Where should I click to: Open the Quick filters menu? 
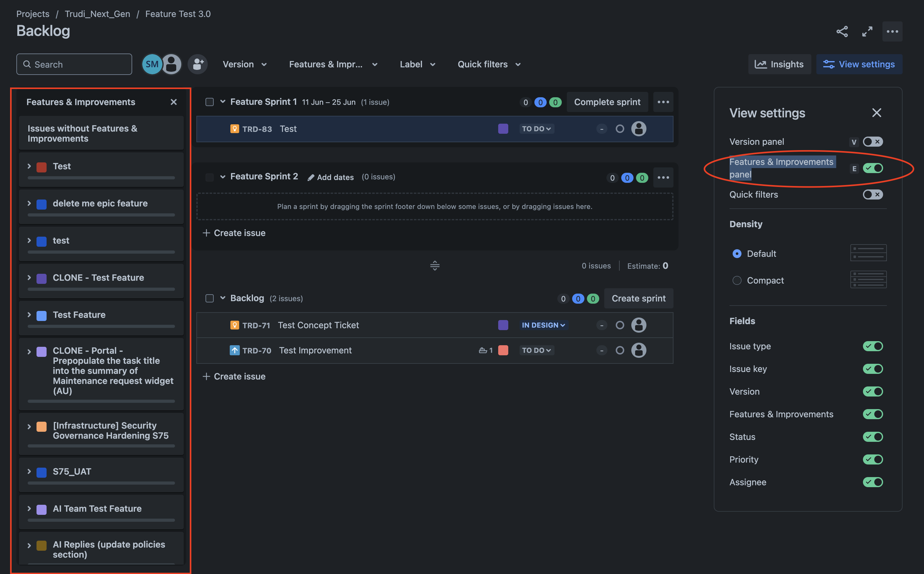[489, 64]
